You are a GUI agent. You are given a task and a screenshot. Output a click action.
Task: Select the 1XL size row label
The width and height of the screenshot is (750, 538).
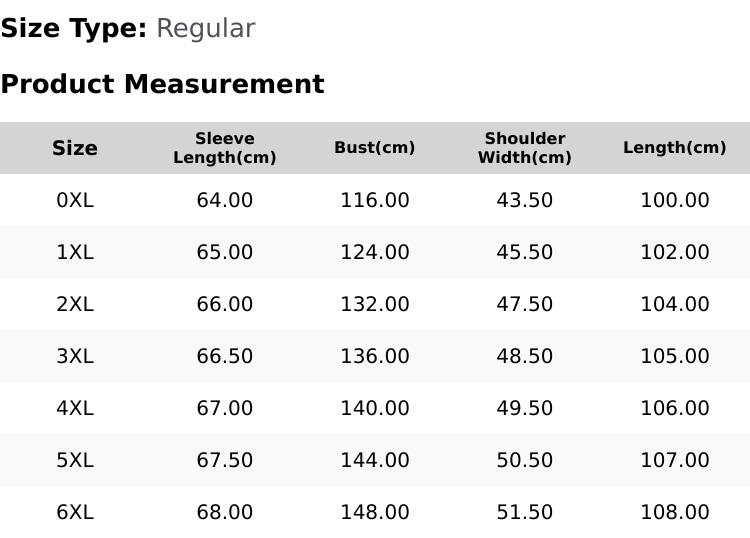pyautogui.click(x=75, y=252)
